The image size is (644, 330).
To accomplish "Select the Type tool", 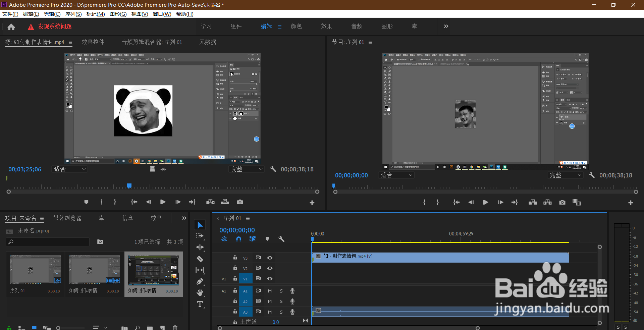I will [x=200, y=304].
